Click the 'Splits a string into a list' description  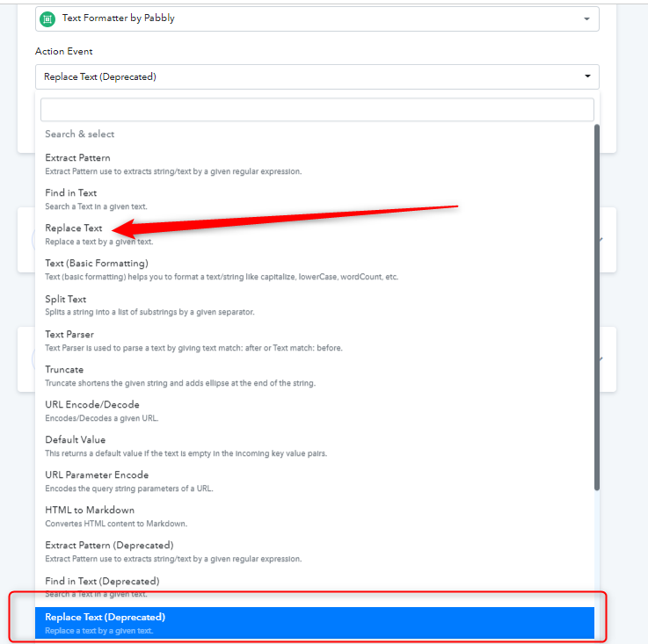(149, 312)
